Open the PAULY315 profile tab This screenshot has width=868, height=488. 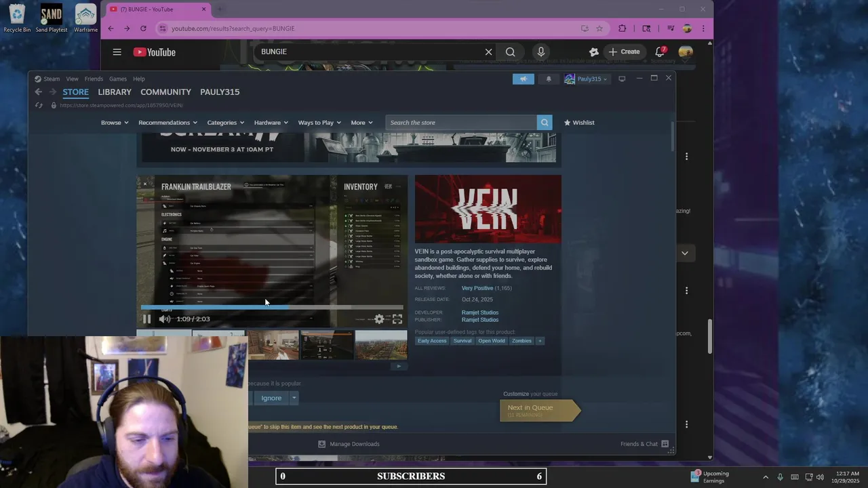tap(220, 91)
